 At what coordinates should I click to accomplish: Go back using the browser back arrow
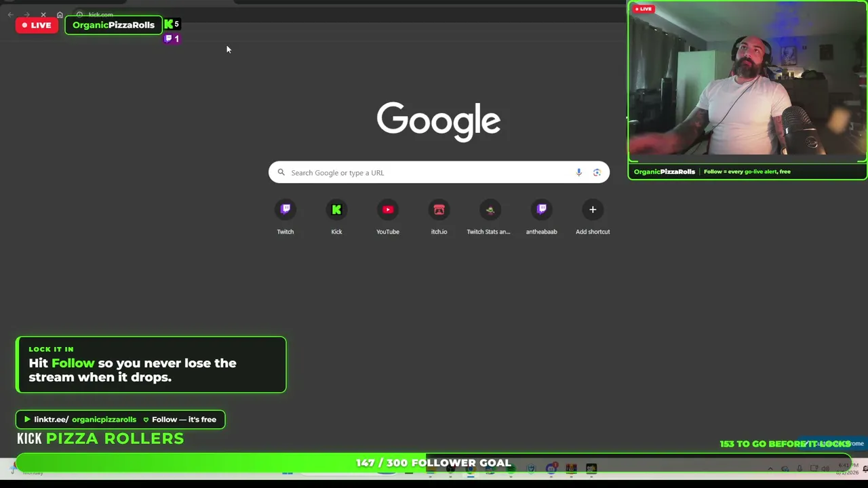pos(11,15)
